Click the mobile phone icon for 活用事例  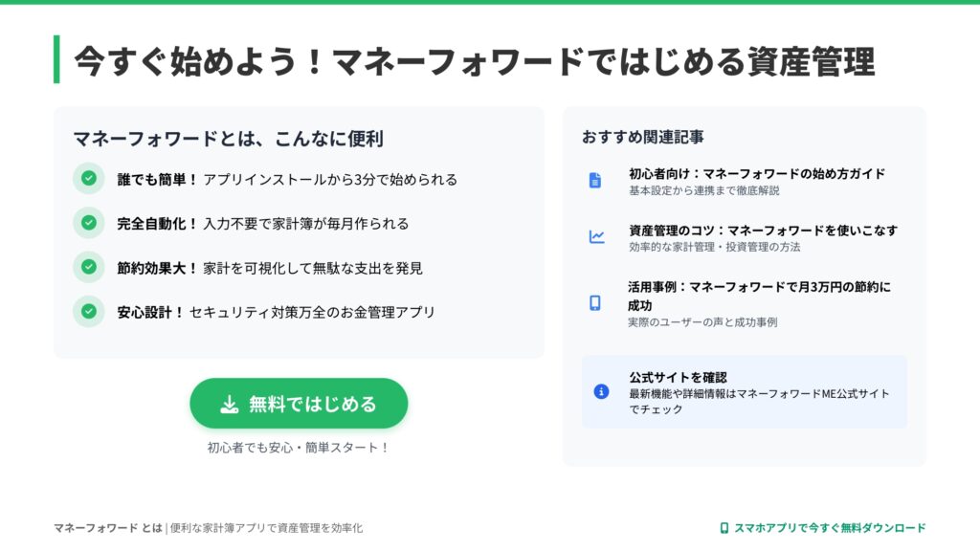pos(595,303)
